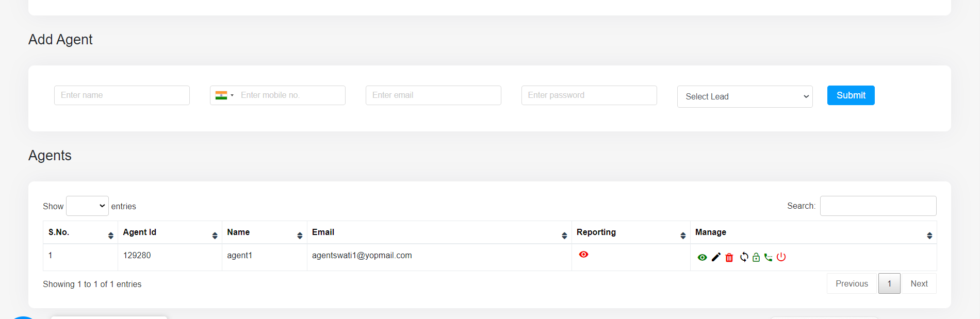Click the green eye icon for agent1

coord(702,257)
